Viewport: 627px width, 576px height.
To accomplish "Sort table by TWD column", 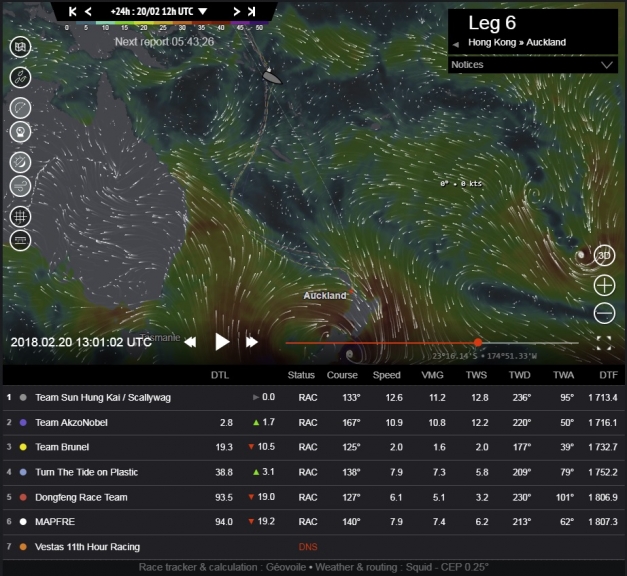I will tap(519, 375).
